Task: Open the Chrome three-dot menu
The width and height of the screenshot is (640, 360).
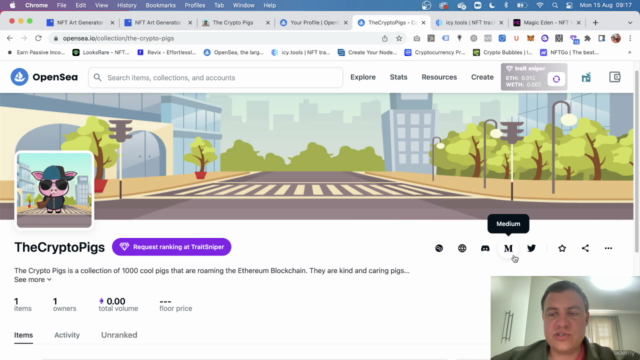Action: 630,38
